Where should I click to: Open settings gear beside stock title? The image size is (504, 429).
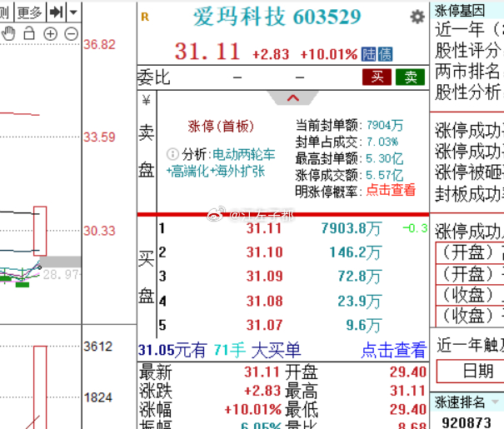417,17
